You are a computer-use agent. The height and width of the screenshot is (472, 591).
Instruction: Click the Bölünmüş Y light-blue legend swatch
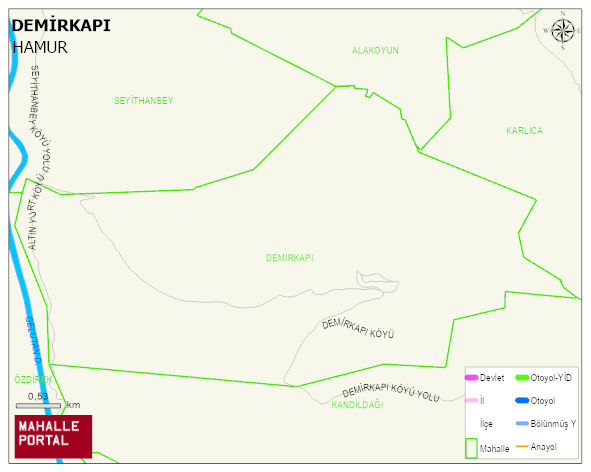[522, 423]
